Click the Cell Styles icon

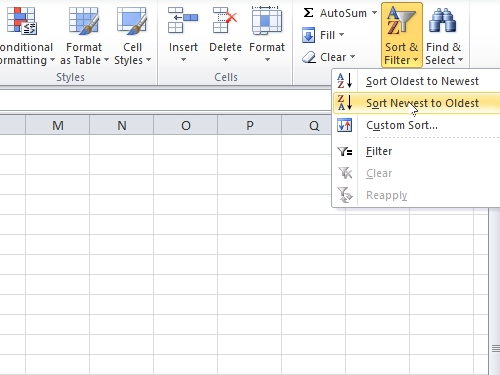click(x=132, y=21)
